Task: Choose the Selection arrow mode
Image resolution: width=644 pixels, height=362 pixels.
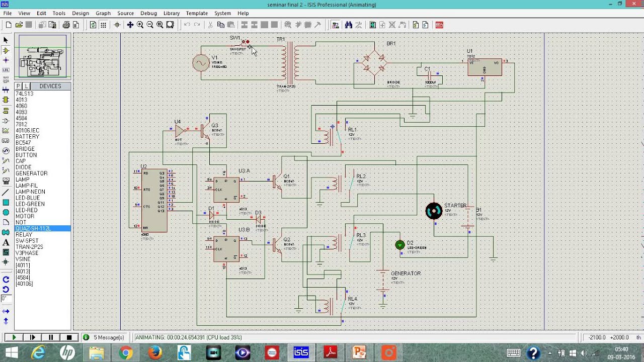Action: pos(6,40)
